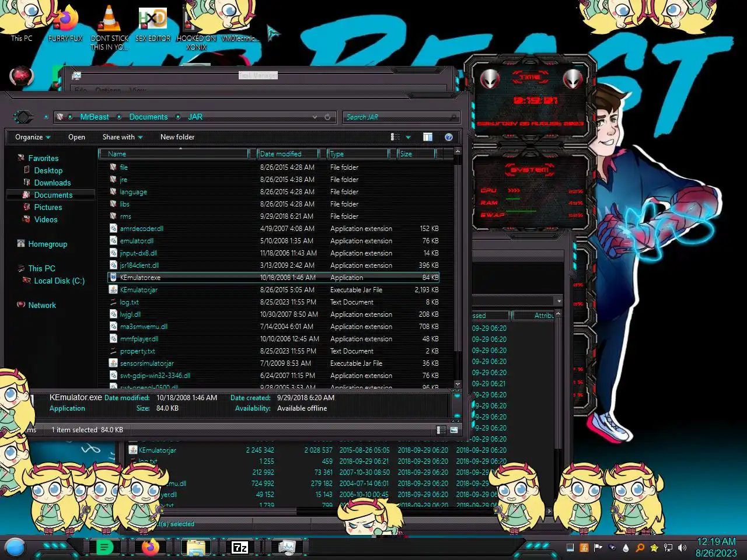Click the orange Java tray icon
This screenshot has height=560, width=747.
[584, 548]
